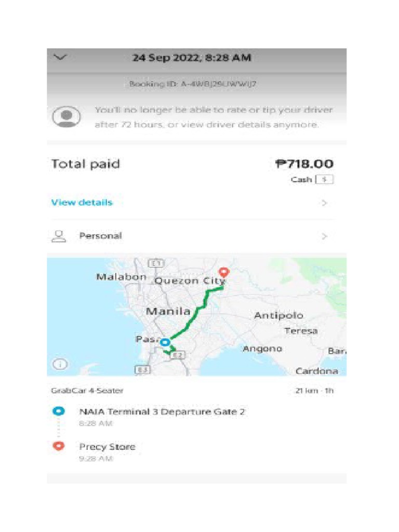The height and width of the screenshot is (532, 399).
Task: Select the Precy Store destination entry
Action: pyautogui.click(x=107, y=447)
